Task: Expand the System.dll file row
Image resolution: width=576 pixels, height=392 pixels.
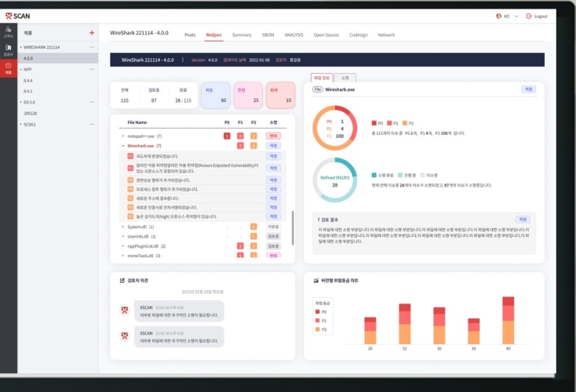Action: tap(123, 227)
